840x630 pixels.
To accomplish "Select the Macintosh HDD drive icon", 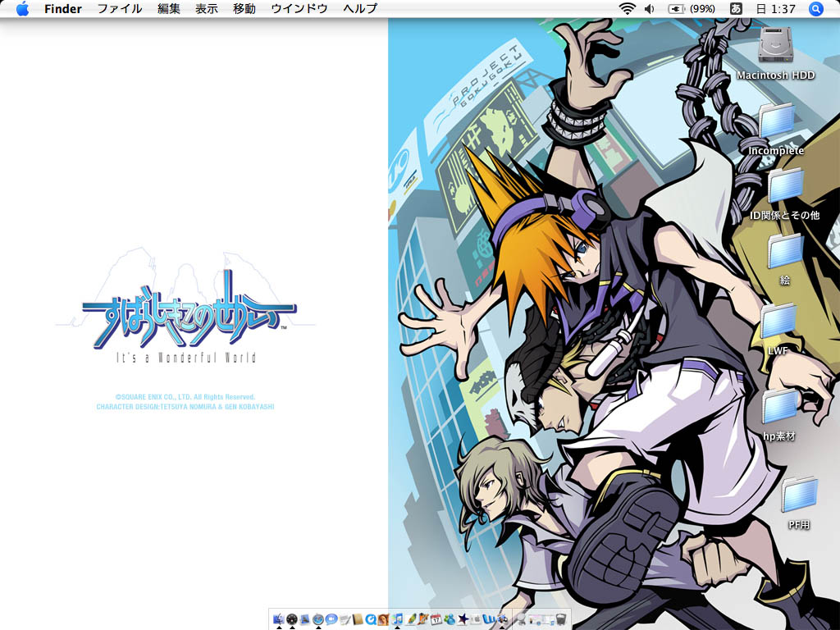I will tap(774, 45).
